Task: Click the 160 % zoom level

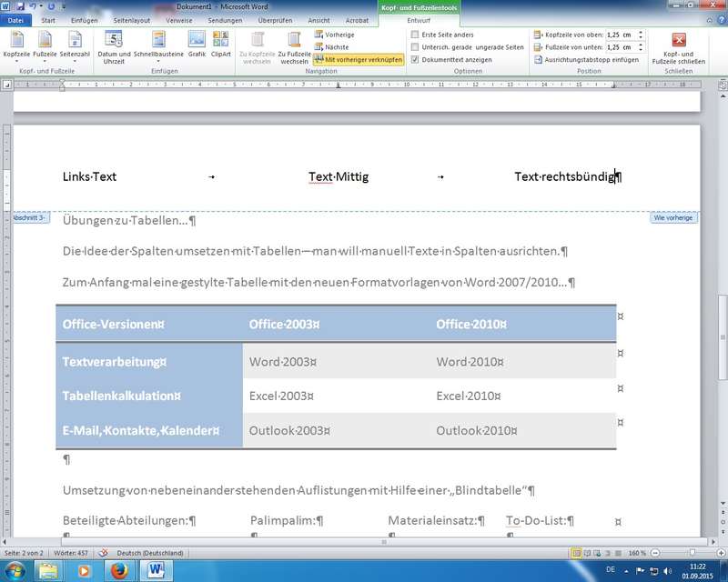Action: (x=638, y=553)
